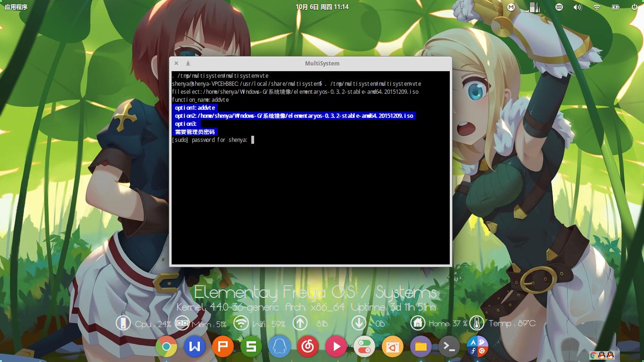Open Switchboard system settings from the dock
This screenshot has height=362, width=644.
pos(364,346)
